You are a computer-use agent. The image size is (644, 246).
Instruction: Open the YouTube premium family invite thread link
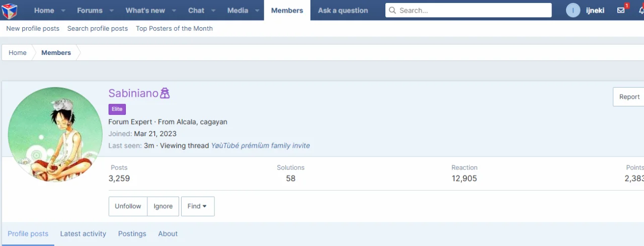click(260, 146)
